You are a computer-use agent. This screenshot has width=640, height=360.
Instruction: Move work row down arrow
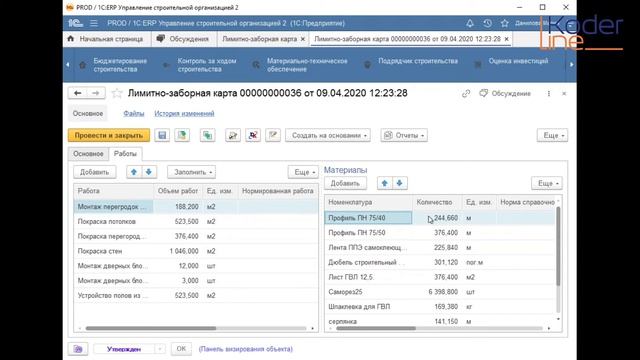coord(149,172)
